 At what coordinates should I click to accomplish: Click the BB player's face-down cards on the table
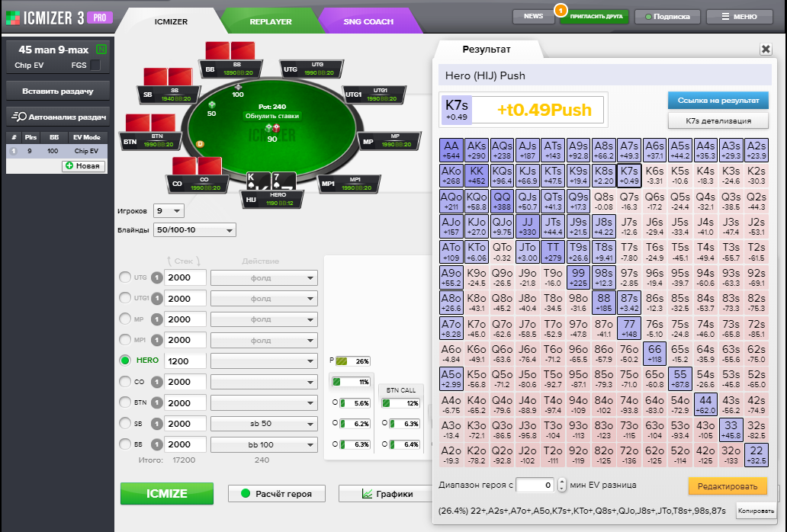tap(230, 51)
